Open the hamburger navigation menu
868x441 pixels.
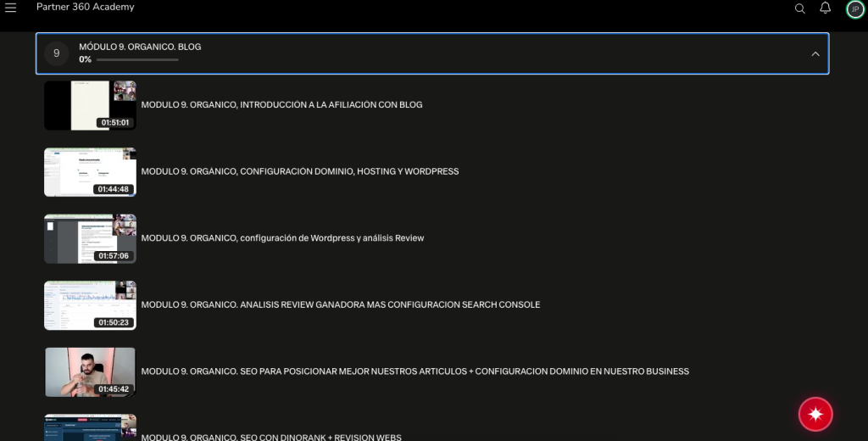click(x=10, y=8)
